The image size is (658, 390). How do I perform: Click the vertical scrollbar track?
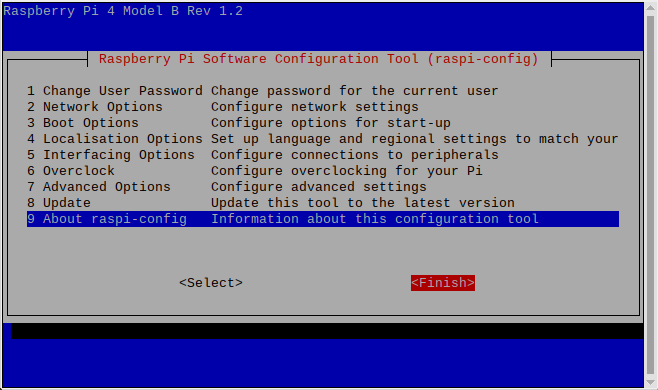651,195
